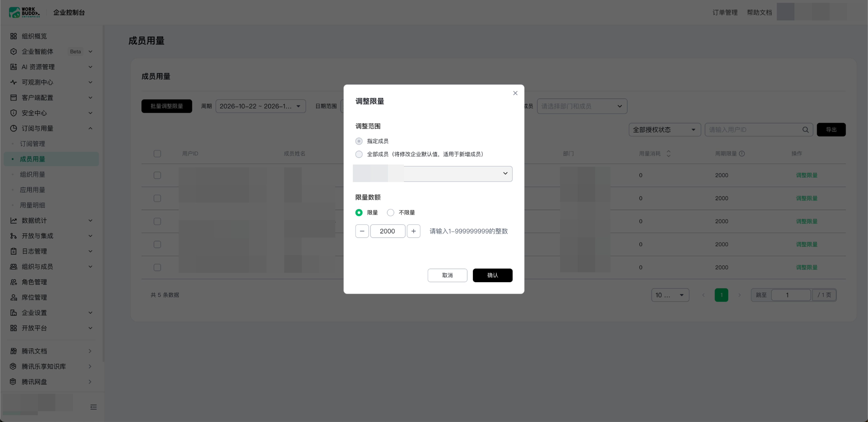This screenshot has height=422, width=868.
Task: Click the 角色管理 user icon
Action: coord(14,282)
